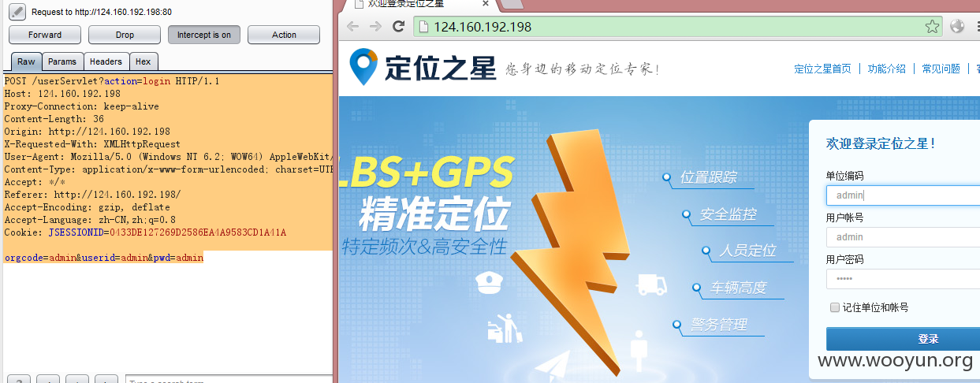Screen dimensions: 980x383
Task: Click the Content-Length: 36 header line
Action: pos(54,119)
